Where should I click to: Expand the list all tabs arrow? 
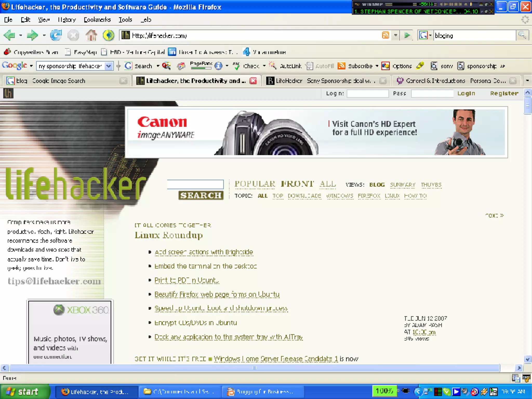(x=527, y=81)
